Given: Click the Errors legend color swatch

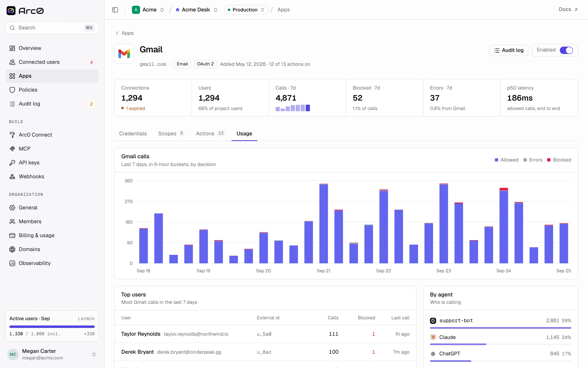Looking at the screenshot, I should (525, 160).
